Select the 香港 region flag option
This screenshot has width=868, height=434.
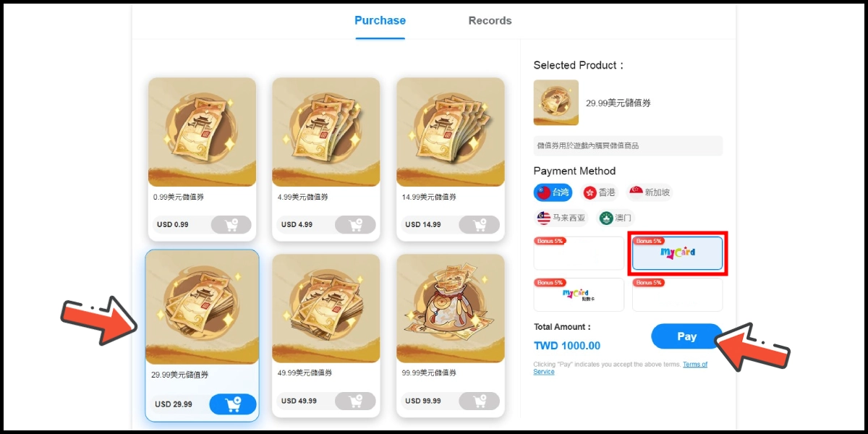[x=600, y=192]
